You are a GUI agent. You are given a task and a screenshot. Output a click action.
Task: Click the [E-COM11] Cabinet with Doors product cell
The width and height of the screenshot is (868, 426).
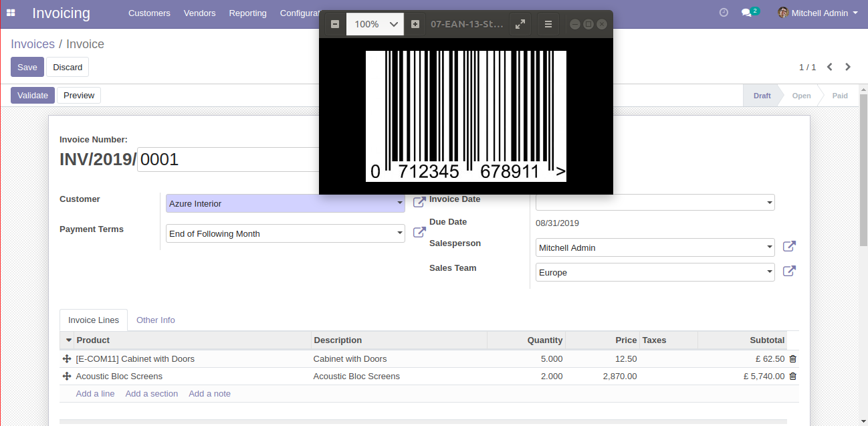tap(193, 359)
